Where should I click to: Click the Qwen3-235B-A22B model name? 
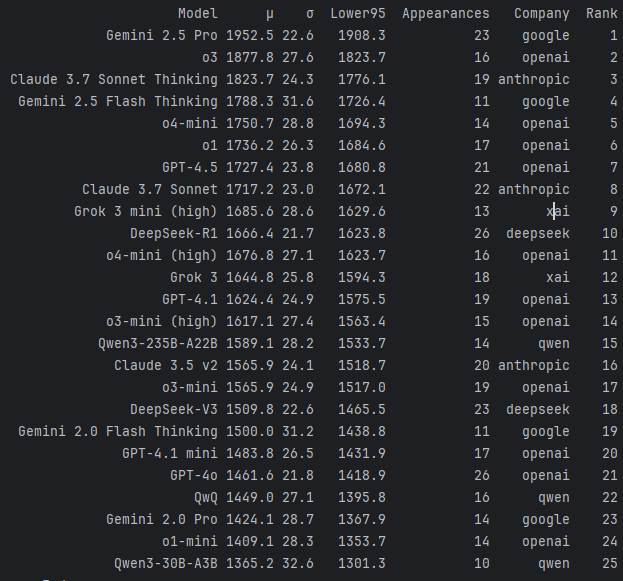[x=158, y=344]
